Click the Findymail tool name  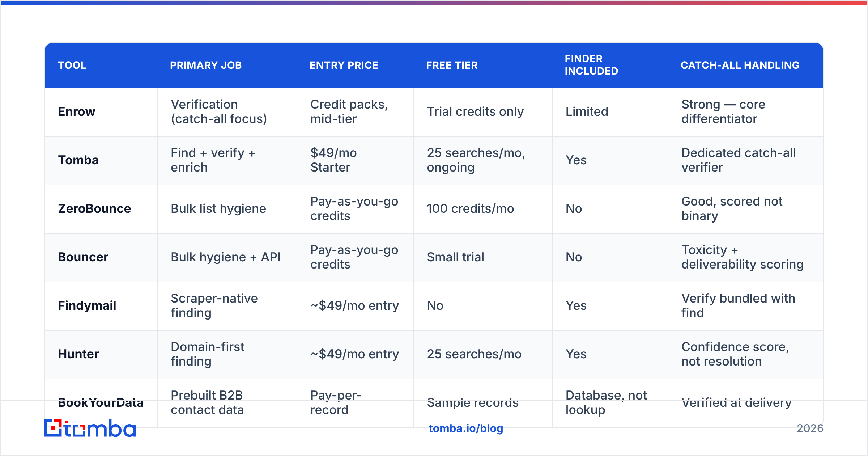87,305
